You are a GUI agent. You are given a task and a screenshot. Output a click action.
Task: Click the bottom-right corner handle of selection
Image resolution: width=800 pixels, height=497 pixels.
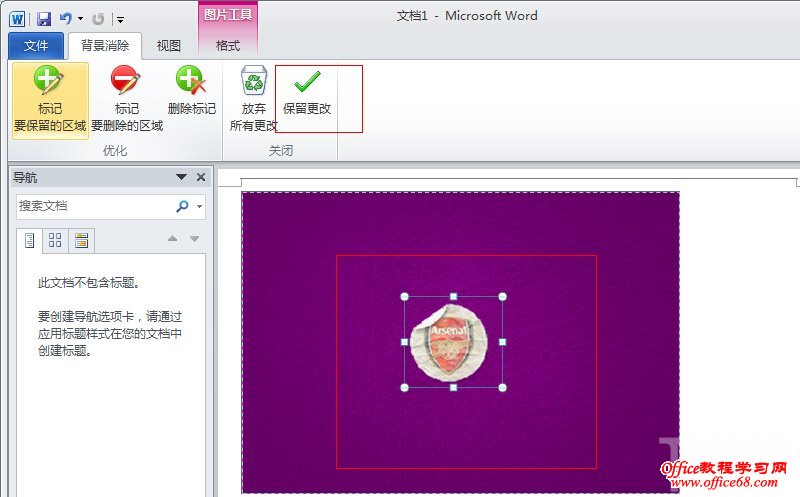(503, 388)
